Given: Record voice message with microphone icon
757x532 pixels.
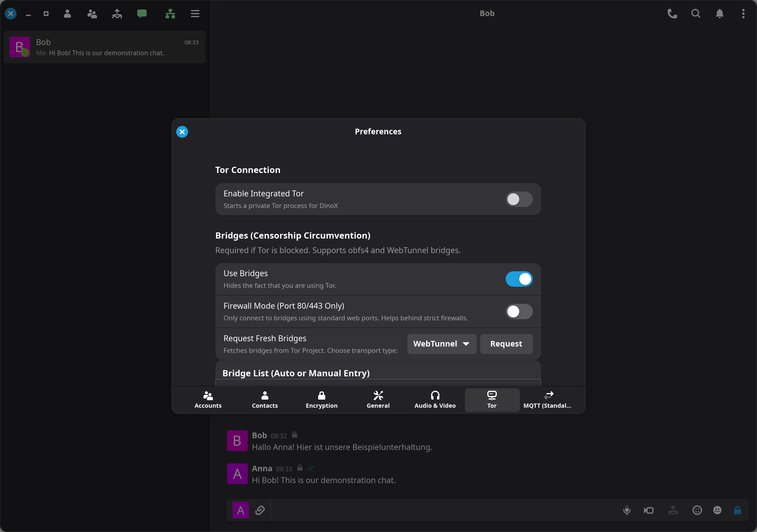Looking at the screenshot, I should [627, 510].
